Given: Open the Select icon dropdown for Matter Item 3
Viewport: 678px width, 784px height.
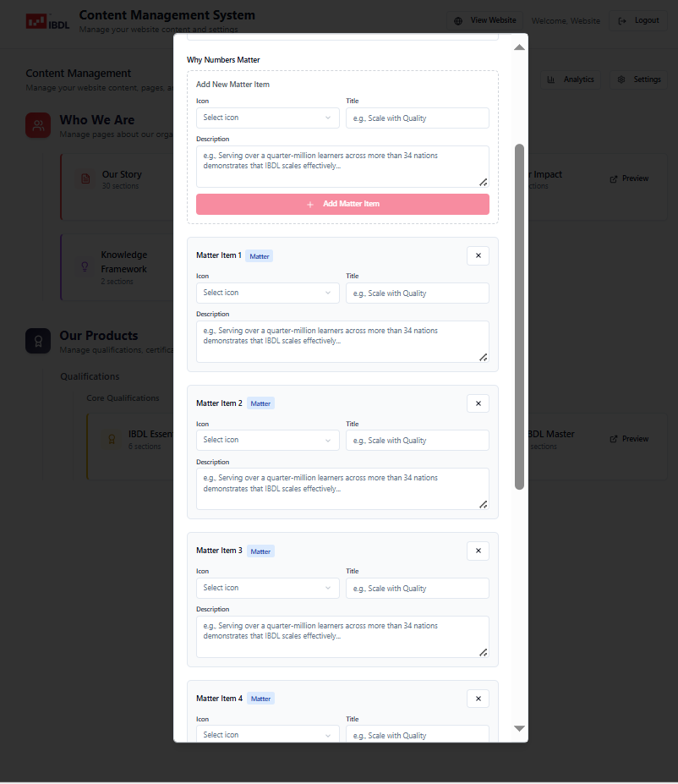Looking at the screenshot, I should pos(267,588).
